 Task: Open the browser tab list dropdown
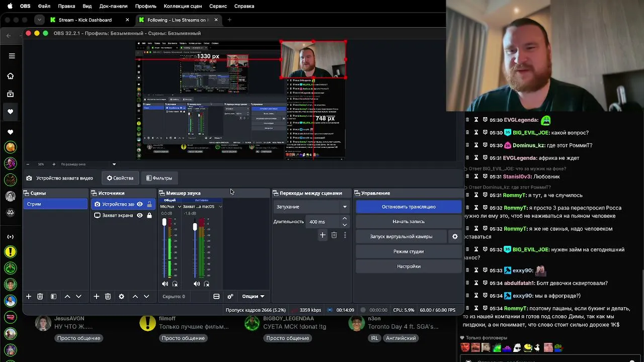pos(39,20)
